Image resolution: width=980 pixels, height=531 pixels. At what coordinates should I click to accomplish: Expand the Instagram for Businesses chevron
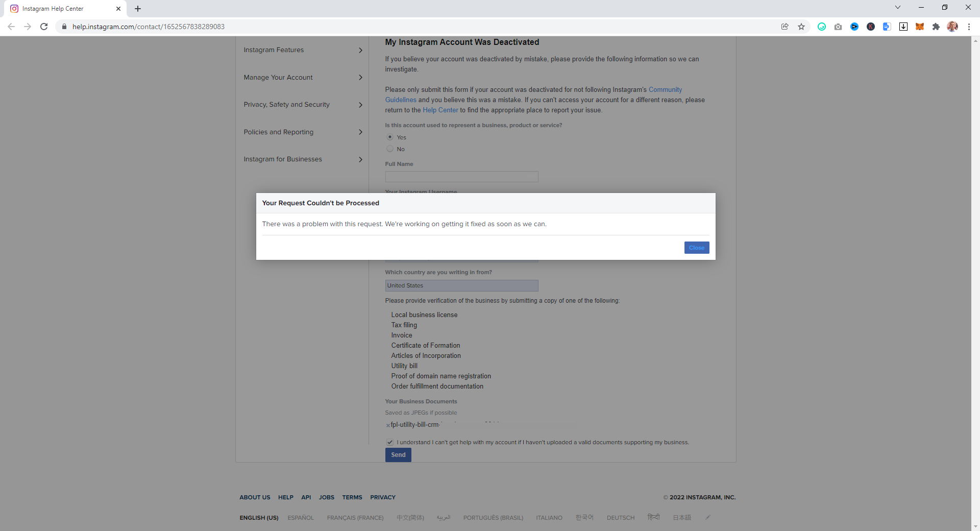360,159
